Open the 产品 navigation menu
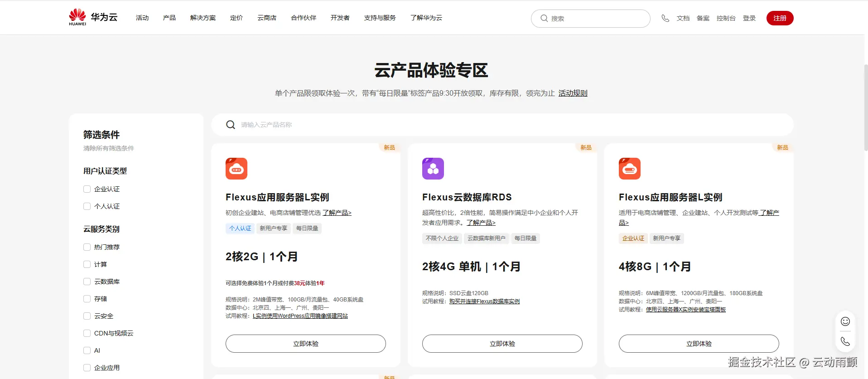Viewport: 868px width, 379px height. pyautogui.click(x=169, y=18)
